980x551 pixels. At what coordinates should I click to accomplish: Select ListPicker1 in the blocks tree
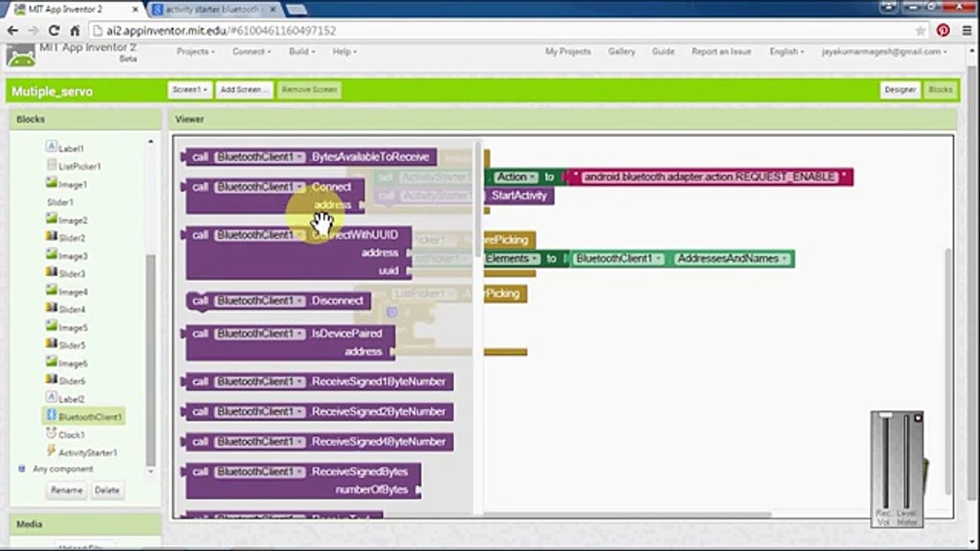80,166
